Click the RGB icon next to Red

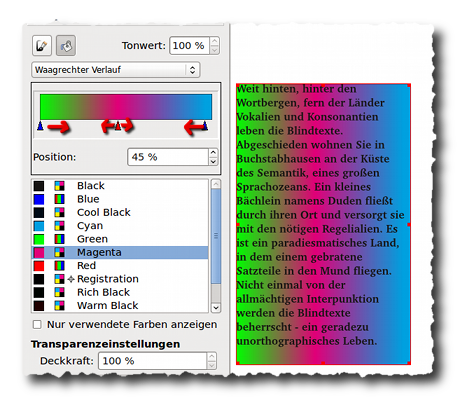[59, 266]
